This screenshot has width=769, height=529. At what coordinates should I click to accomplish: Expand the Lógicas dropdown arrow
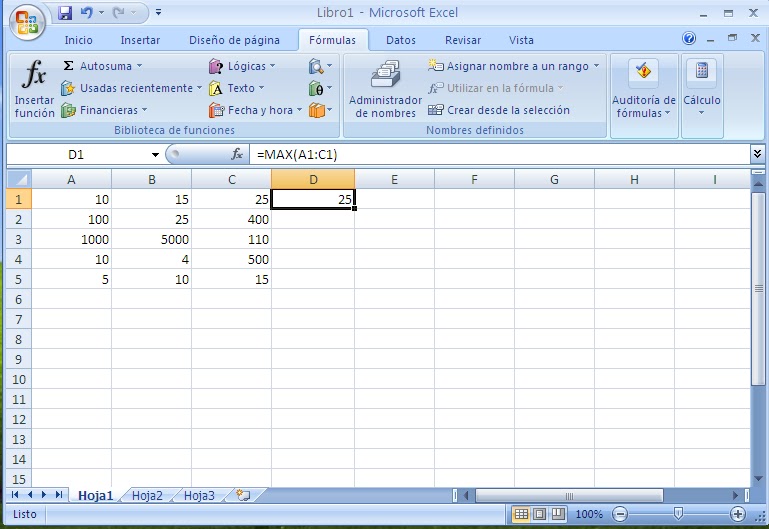273,66
